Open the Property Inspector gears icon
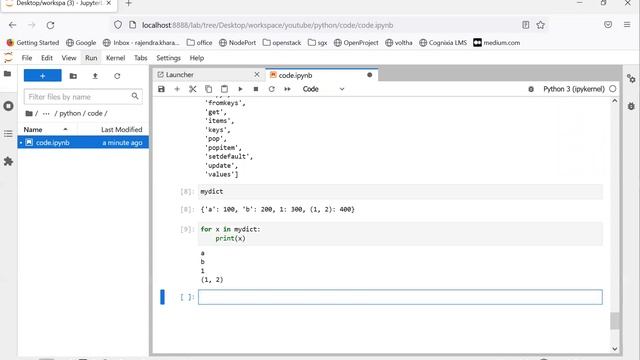 [631, 78]
